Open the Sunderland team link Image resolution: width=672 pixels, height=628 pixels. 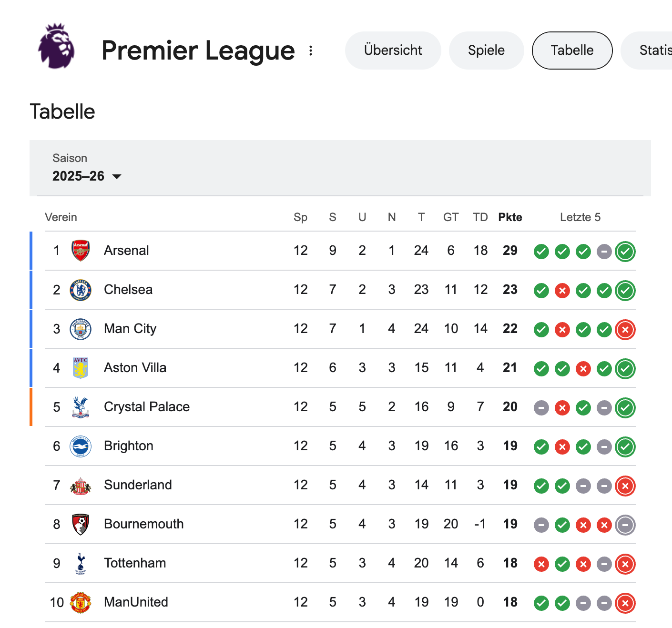tap(138, 485)
